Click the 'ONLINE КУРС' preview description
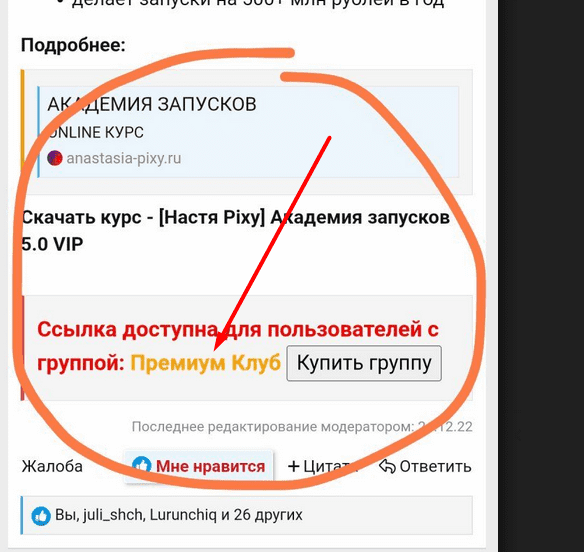Image resolution: width=584 pixels, height=552 pixels. click(96, 132)
